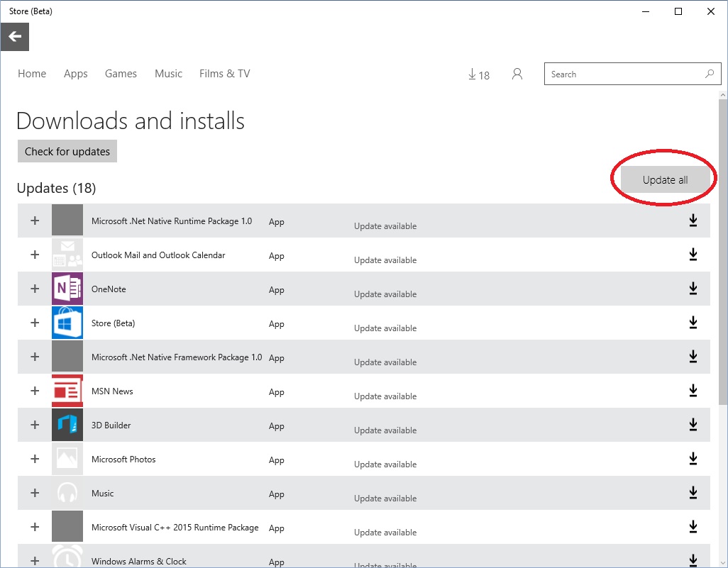Download the Microsoft .Net Native Runtime Package update
Image resolution: width=728 pixels, height=568 pixels.
coord(693,221)
